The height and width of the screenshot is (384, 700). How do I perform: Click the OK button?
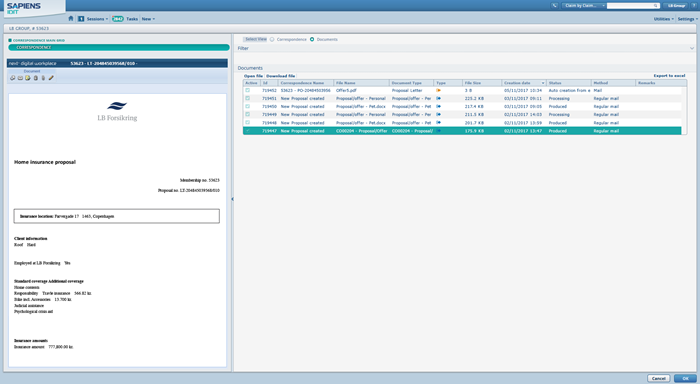click(685, 378)
